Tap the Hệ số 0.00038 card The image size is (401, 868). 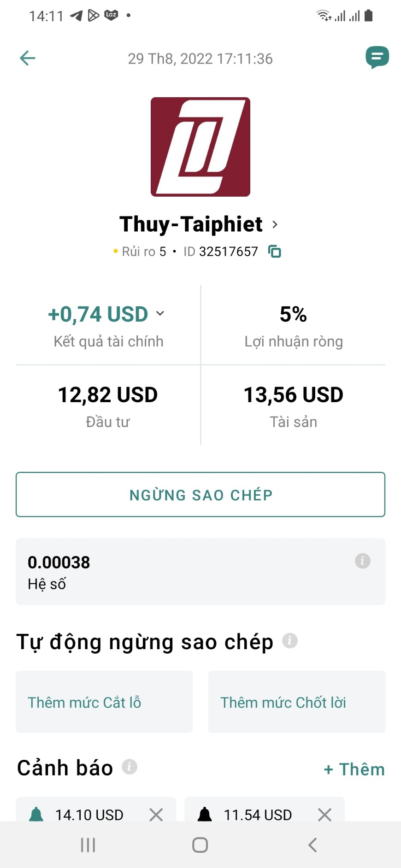[200, 571]
